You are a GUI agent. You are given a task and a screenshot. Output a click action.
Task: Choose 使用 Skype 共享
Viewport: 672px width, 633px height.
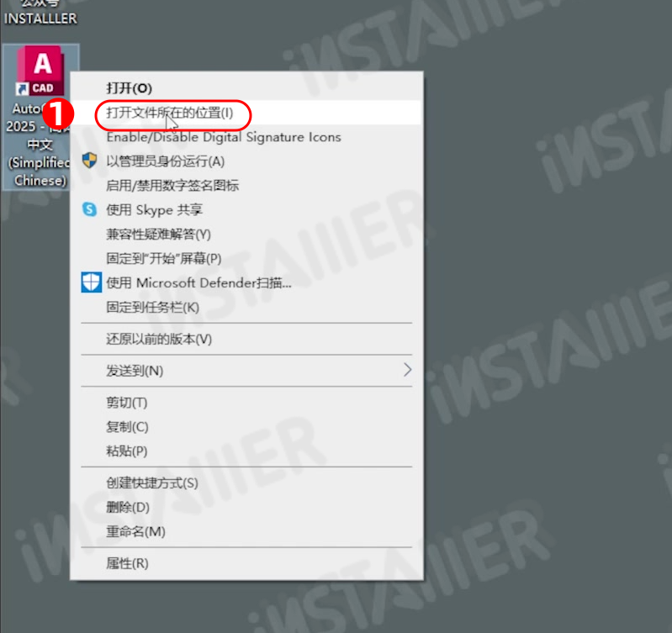tap(246, 210)
